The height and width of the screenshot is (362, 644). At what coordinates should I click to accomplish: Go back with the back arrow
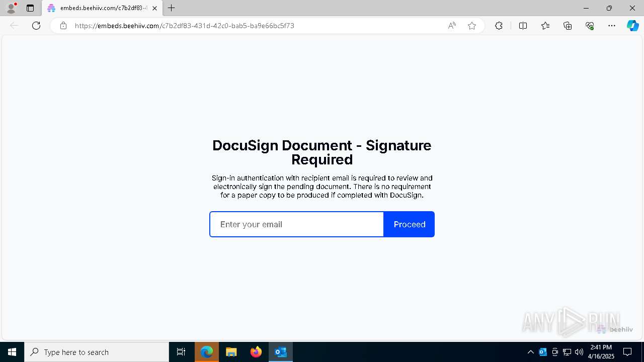(x=14, y=26)
